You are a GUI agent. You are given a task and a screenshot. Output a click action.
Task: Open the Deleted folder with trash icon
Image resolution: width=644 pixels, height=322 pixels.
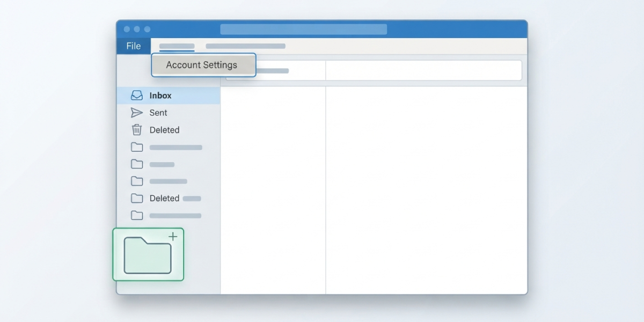(169, 130)
